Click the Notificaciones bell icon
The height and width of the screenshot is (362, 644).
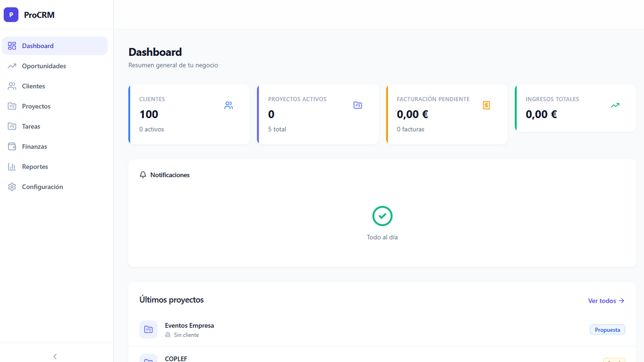coord(143,175)
